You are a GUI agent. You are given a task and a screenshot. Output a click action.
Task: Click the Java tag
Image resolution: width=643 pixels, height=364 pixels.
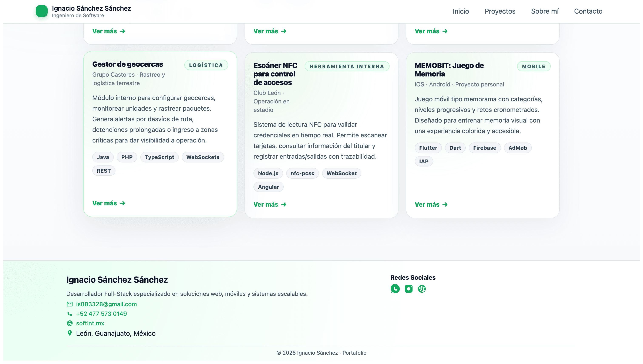[103, 157]
